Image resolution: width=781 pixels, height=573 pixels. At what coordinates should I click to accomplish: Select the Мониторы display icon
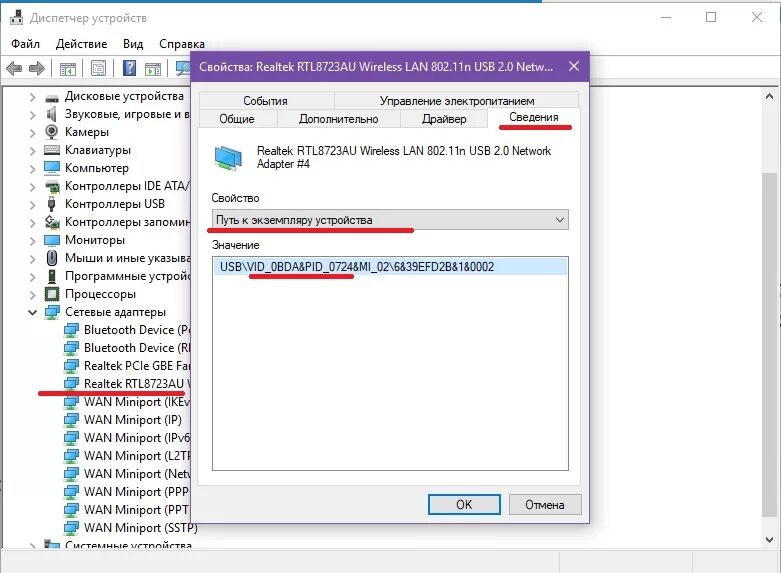(52, 240)
